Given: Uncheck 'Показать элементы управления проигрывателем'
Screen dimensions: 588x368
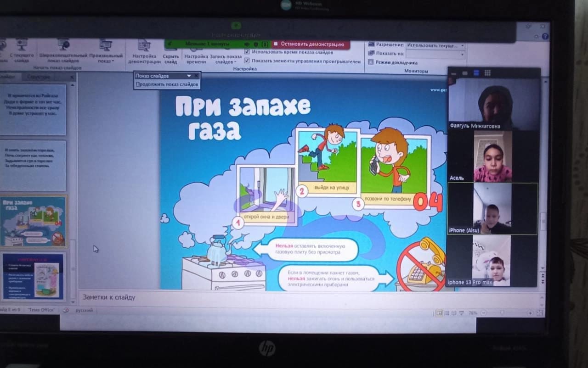Looking at the screenshot, I should point(247,61).
